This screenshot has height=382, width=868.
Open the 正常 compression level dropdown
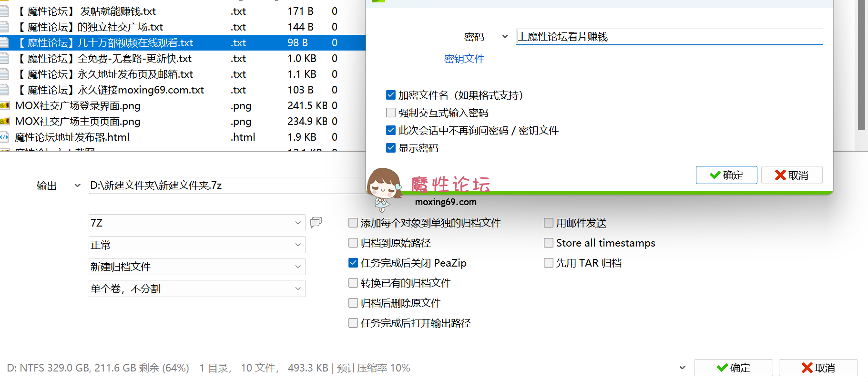pyautogui.click(x=197, y=245)
